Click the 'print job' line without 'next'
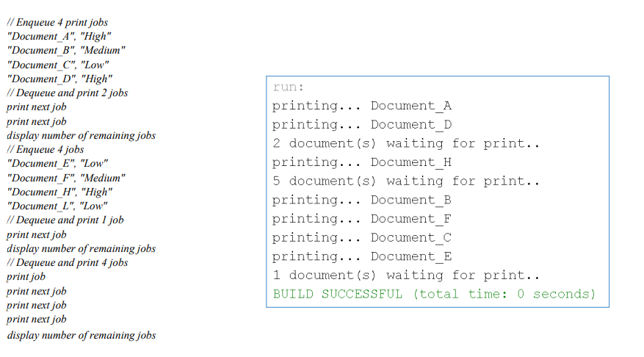Image resolution: width=644 pixels, height=357 pixels. point(26,277)
